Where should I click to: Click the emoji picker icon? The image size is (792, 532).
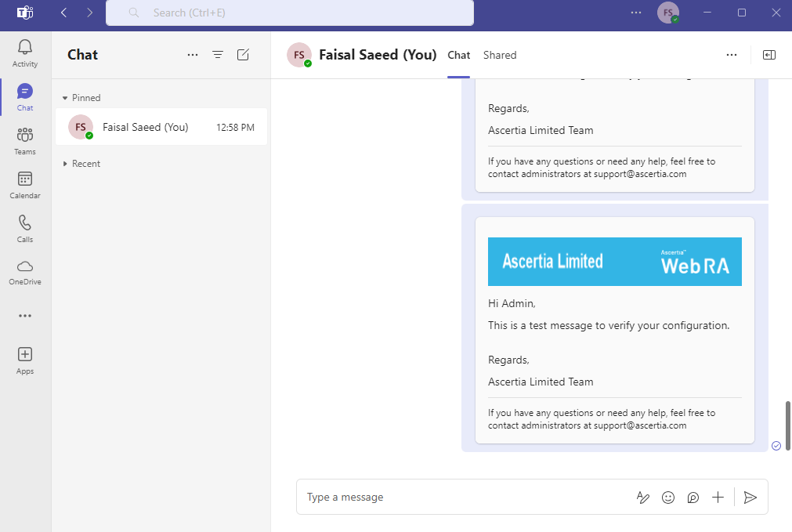[x=668, y=498]
